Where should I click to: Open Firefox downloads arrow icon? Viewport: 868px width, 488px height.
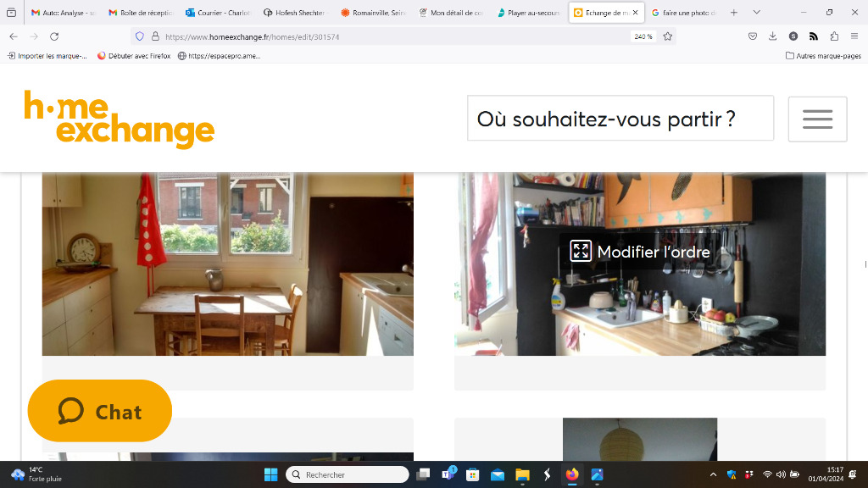[x=773, y=36]
